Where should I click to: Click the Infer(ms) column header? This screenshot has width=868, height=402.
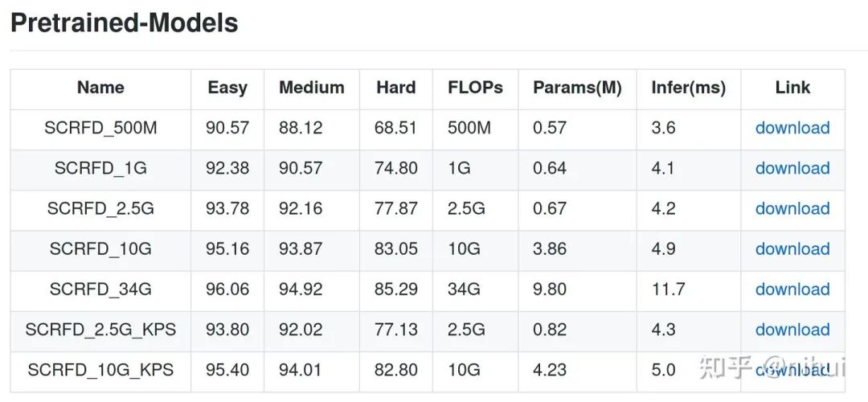(688, 88)
